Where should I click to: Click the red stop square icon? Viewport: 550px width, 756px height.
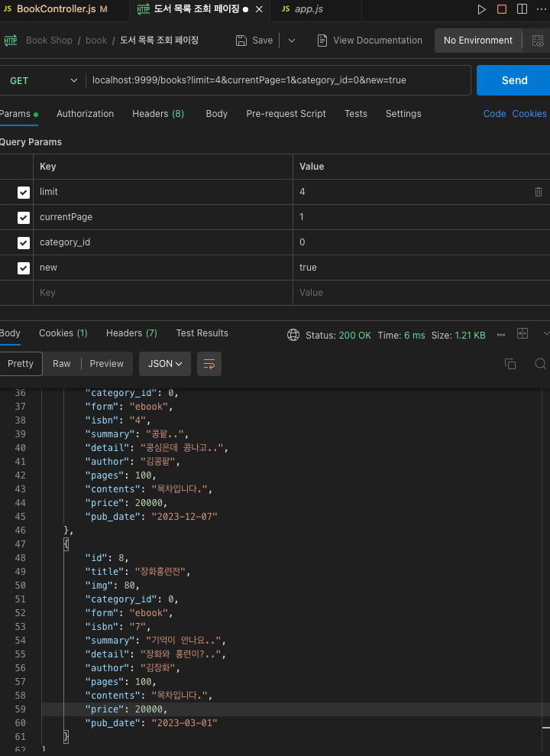pos(502,9)
